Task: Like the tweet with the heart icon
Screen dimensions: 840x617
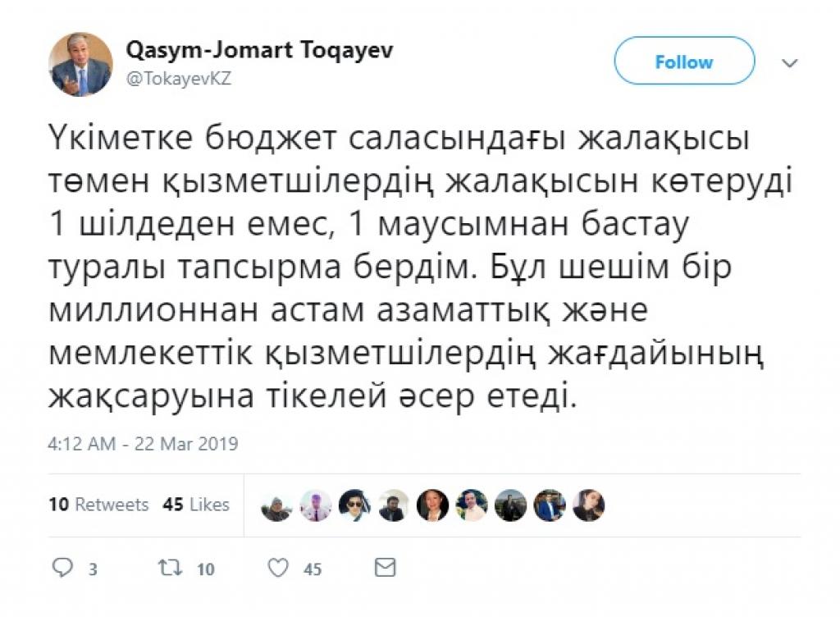Action: [280, 568]
